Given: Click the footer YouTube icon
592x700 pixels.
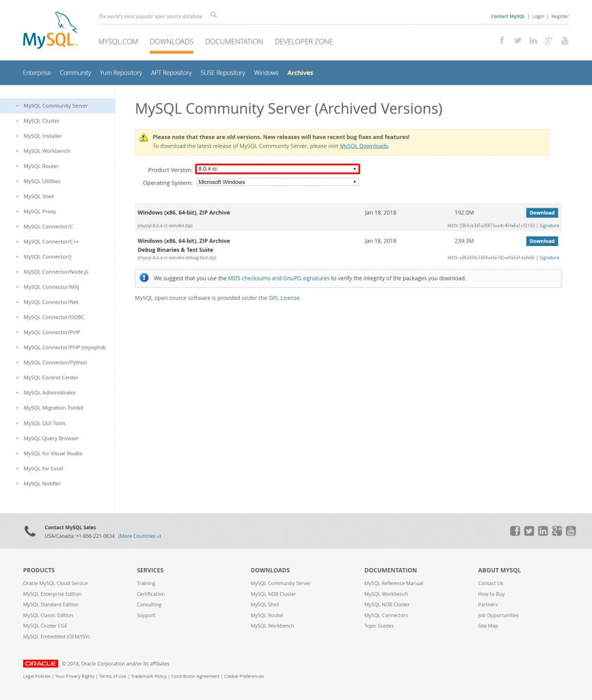Looking at the screenshot, I should click(x=571, y=530).
